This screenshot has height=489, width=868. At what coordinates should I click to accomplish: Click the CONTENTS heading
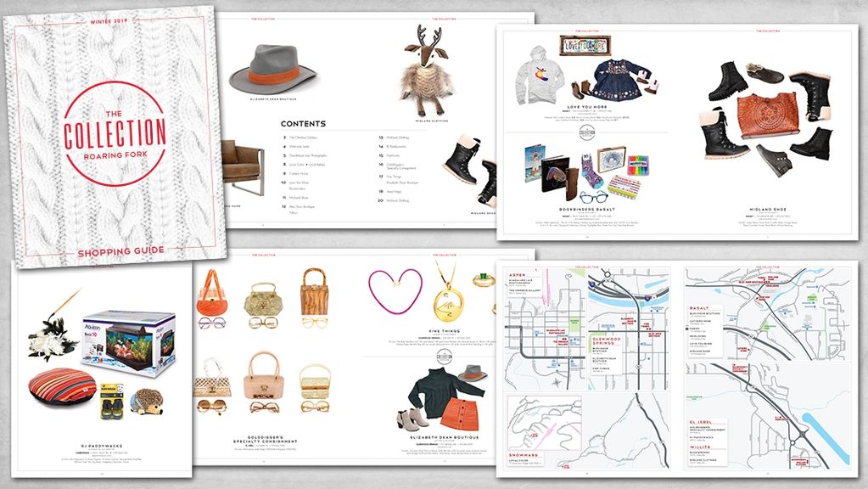click(303, 123)
